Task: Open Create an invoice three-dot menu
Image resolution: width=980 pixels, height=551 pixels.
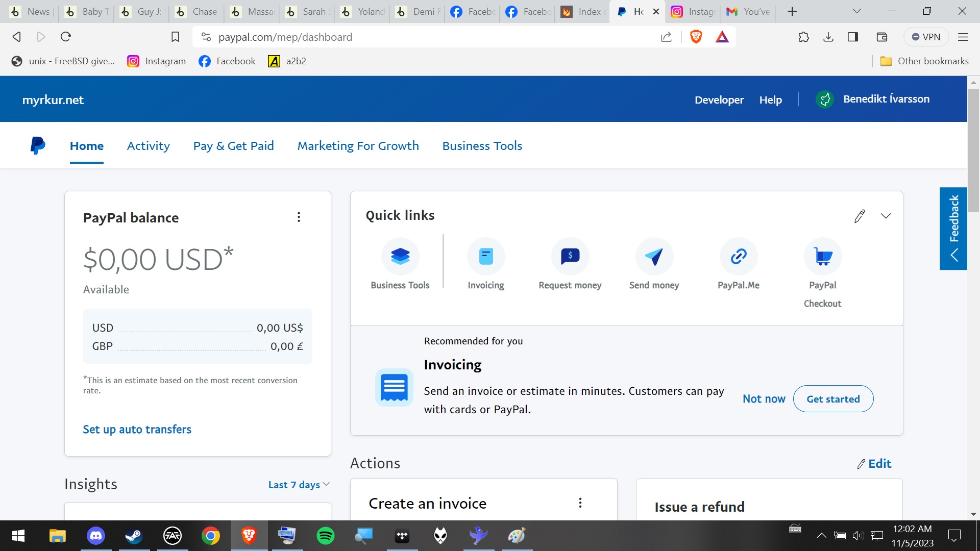Action: tap(580, 503)
